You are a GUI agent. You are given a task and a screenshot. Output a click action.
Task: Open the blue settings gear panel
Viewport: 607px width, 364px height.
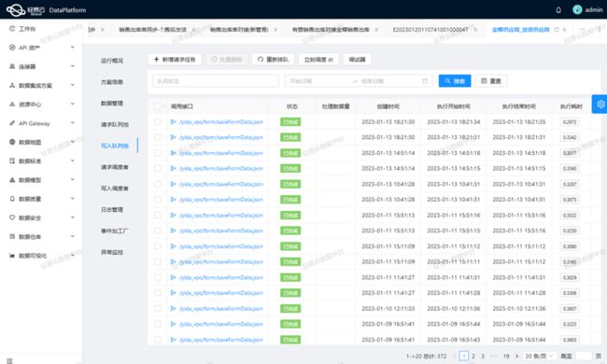coord(600,104)
